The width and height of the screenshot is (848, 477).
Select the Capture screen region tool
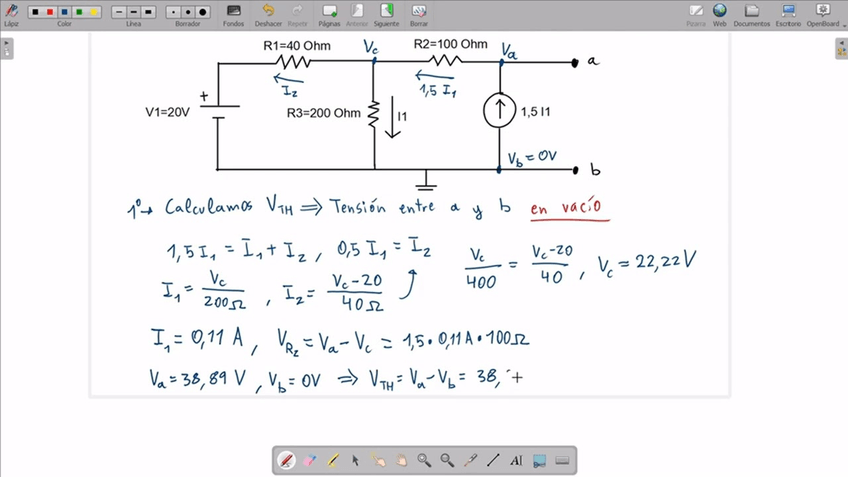tap(539, 460)
